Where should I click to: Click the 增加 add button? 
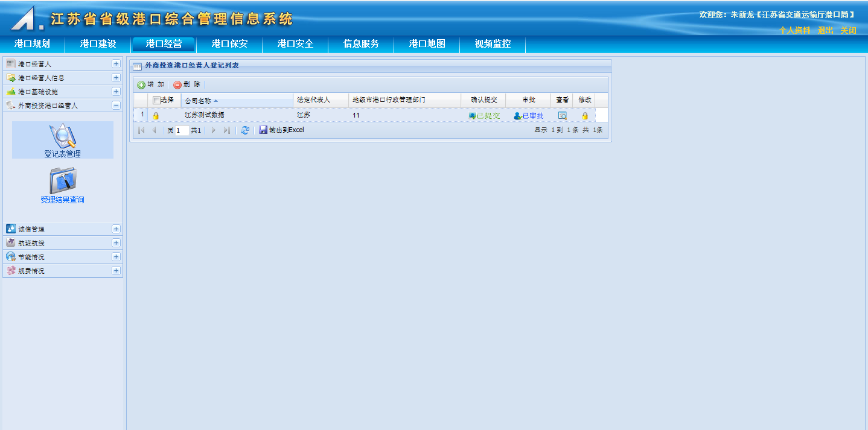pyautogui.click(x=151, y=85)
